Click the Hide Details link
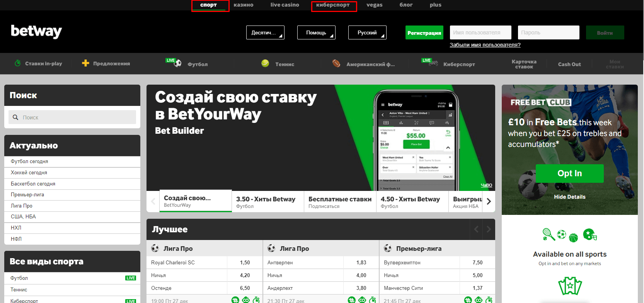This screenshot has height=303, width=644. click(x=570, y=197)
